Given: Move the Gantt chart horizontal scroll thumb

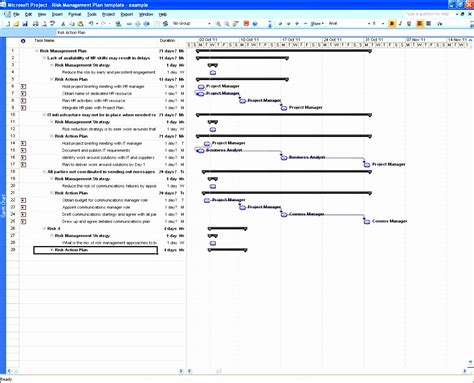Looking at the screenshot, I should [219, 371].
